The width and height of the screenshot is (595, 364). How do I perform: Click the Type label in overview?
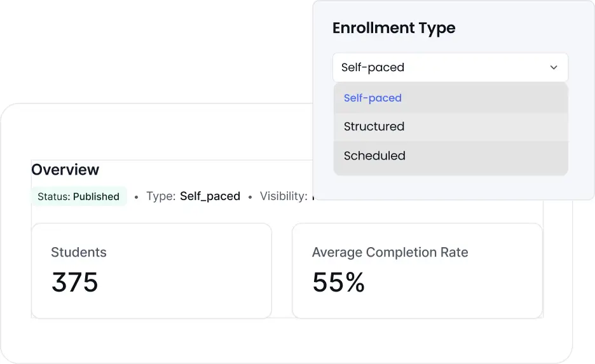(161, 196)
